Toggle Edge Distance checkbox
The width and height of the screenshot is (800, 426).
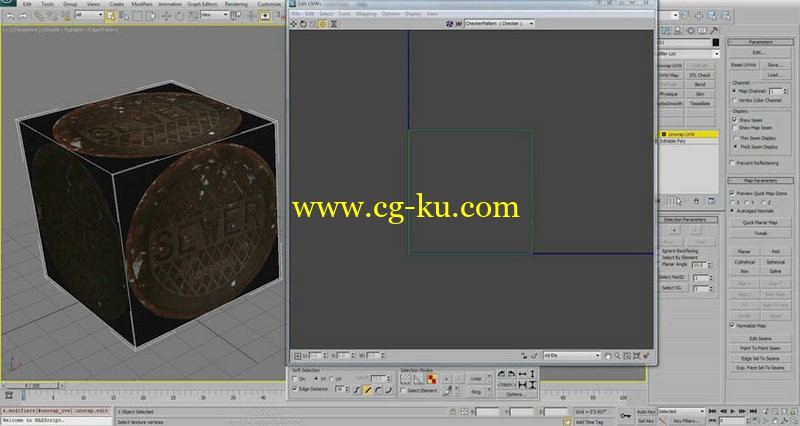point(294,389)
